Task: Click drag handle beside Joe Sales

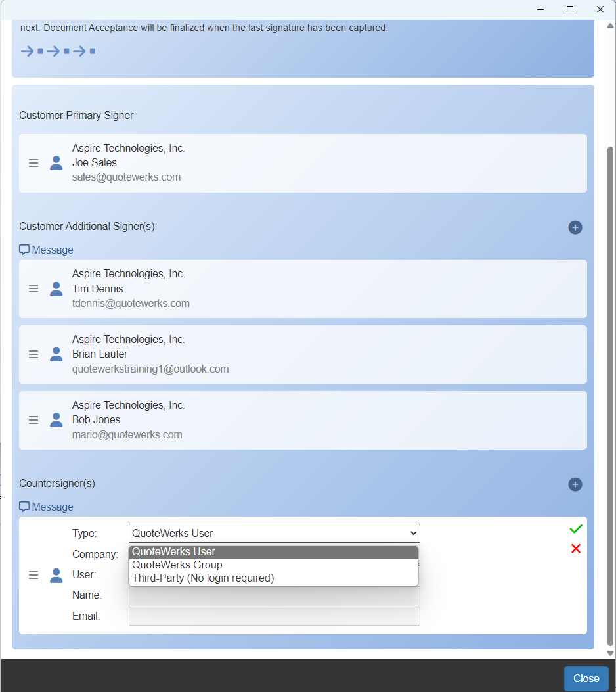Action: point(33,163)
